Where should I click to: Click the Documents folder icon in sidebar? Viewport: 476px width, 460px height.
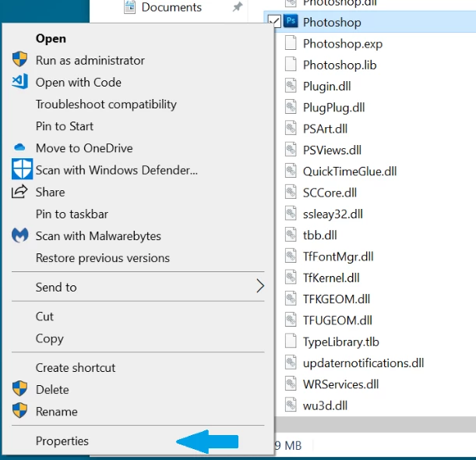(x=129, y=7)
